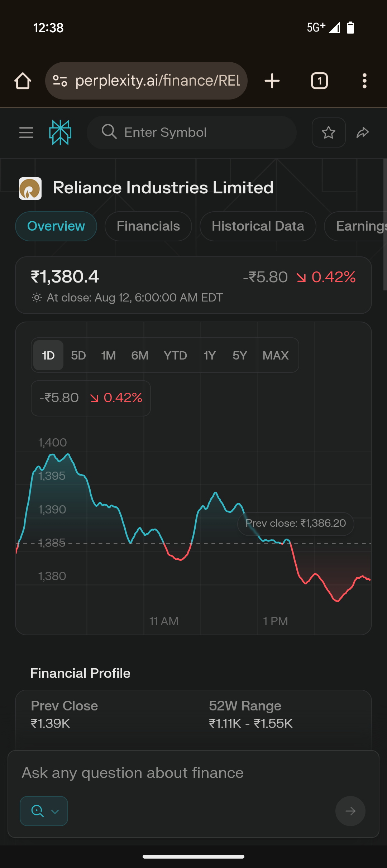Click At close: Aug 12 timestamp text
The height and width of the screenshot is (868, 387).
pos(135,298)
